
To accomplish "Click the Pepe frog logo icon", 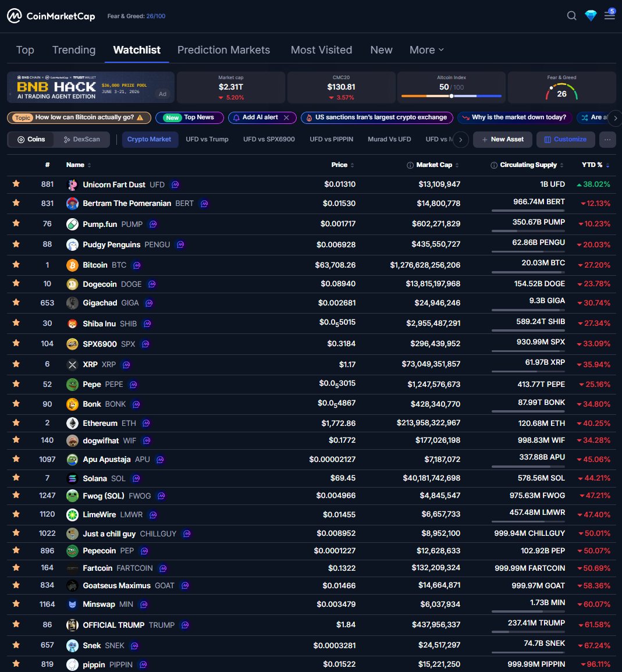I will click(73, 385).
